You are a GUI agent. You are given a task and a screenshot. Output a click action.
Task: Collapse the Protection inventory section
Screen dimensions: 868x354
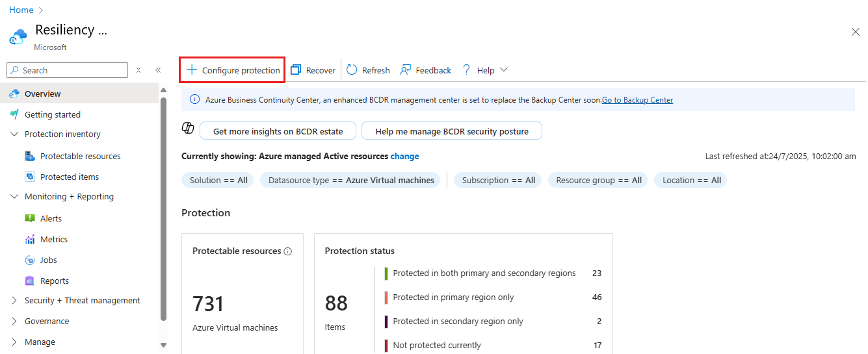click(x=15, y=134)
